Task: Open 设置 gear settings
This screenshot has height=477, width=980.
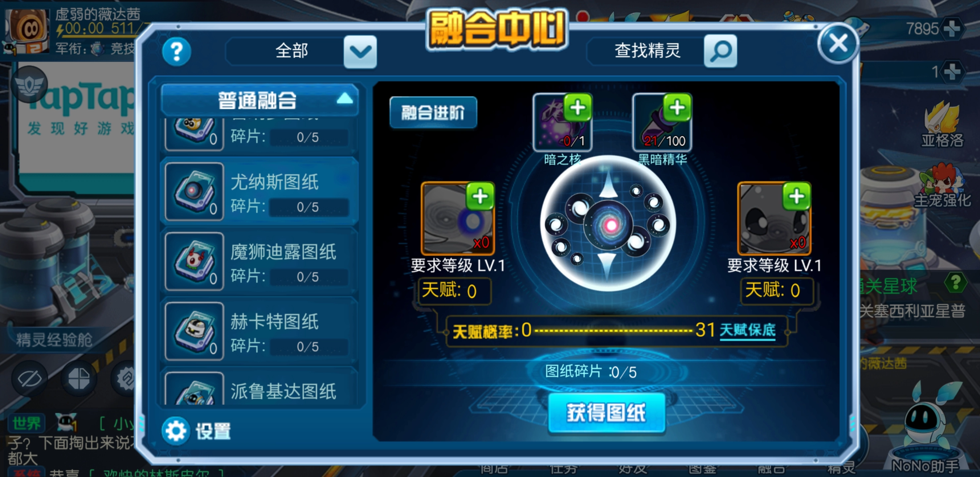Action: coord(197,431)
